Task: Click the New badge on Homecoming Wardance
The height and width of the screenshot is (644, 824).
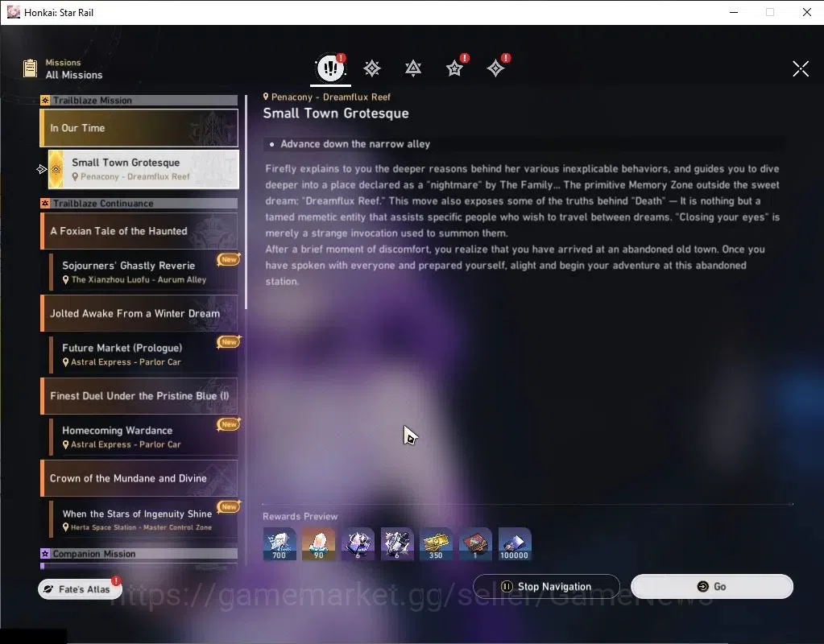Action: 229,424
